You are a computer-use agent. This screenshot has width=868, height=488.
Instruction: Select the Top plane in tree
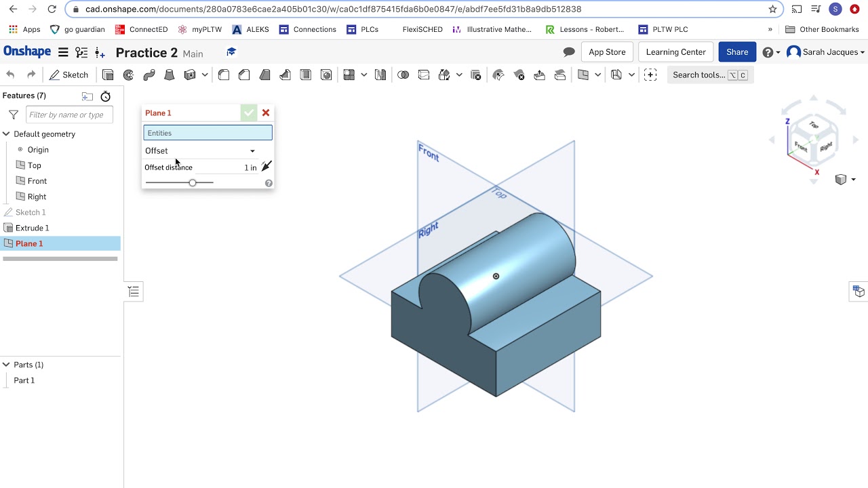click(x=34, y=165)
